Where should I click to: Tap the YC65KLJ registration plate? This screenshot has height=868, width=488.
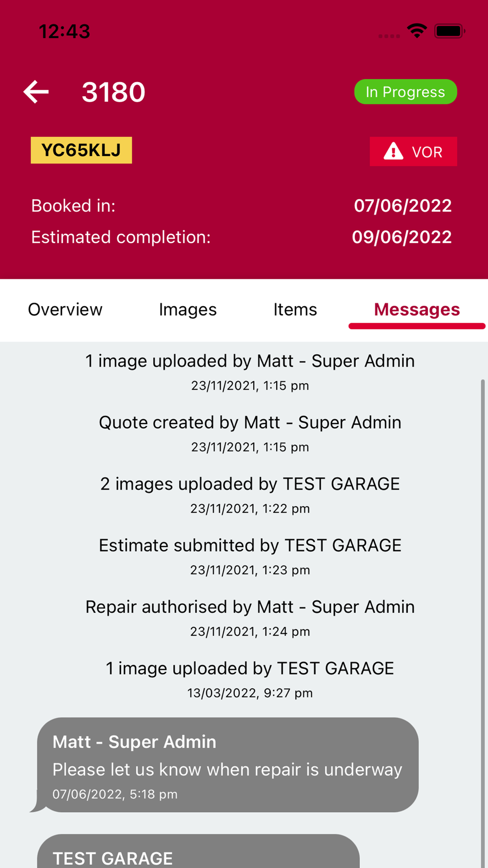coord(81,150)
